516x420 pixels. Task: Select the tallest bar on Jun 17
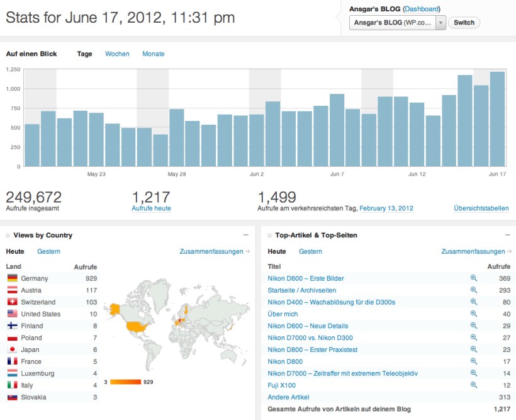[497, 116]
